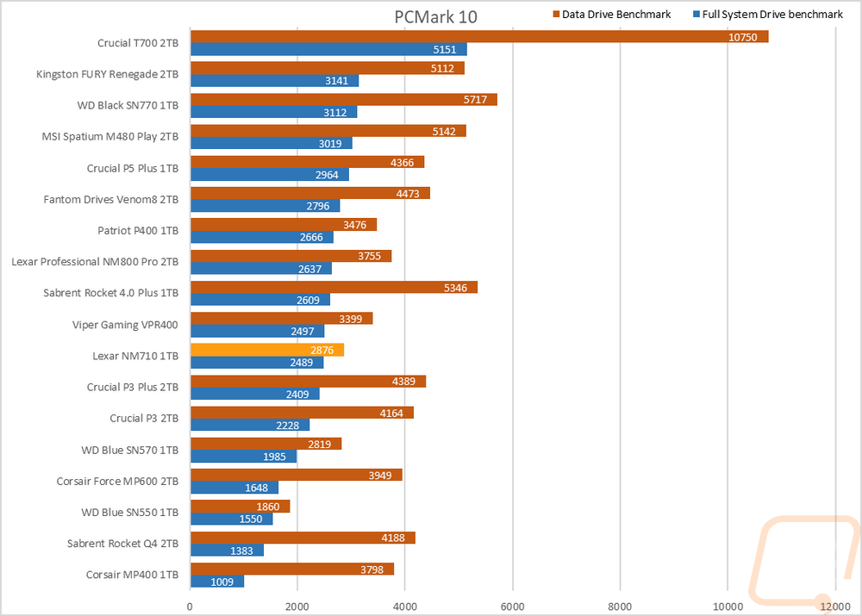The width and height of the screenshot is (862, 616).
Task: Select the 'Kingston FURY Renegade 2TB' label
Action: tap(107, 74)
